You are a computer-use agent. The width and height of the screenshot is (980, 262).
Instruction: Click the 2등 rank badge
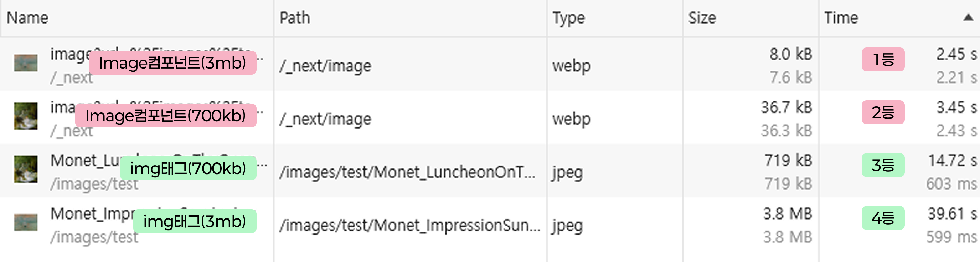883,112
